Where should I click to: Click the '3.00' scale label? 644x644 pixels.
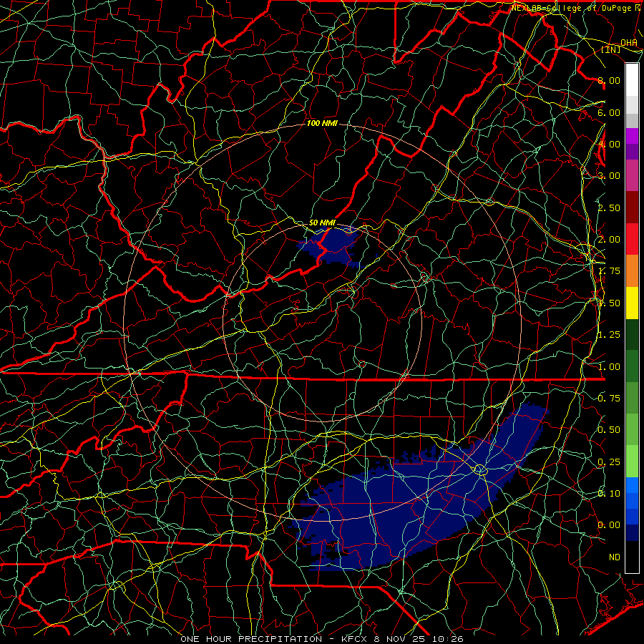[x=609, y=176]
